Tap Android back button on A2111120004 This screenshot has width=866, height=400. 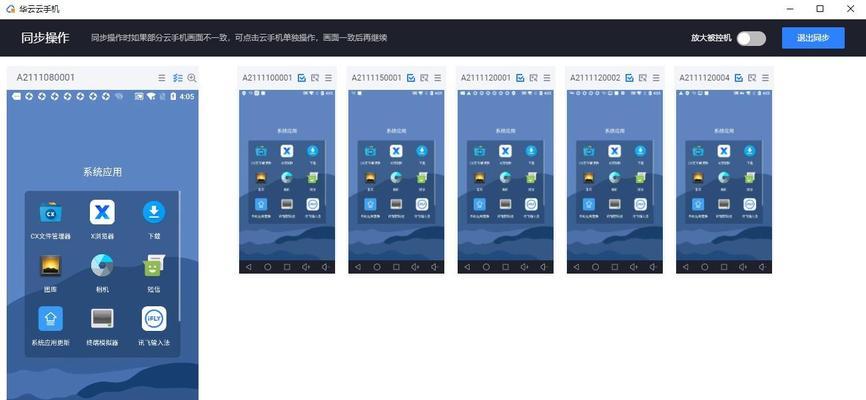click(685, 267)
